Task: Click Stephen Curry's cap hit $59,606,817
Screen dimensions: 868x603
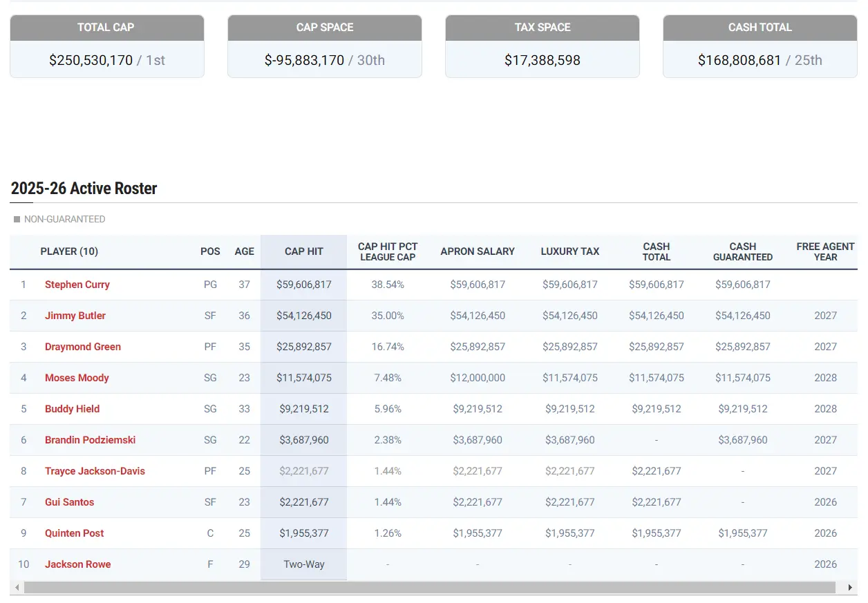Action: [304, 285]
